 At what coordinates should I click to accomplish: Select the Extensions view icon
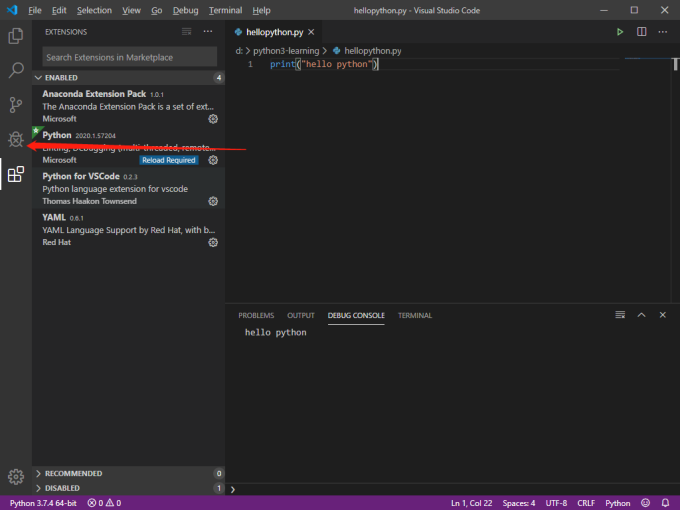tap(16, 174)
